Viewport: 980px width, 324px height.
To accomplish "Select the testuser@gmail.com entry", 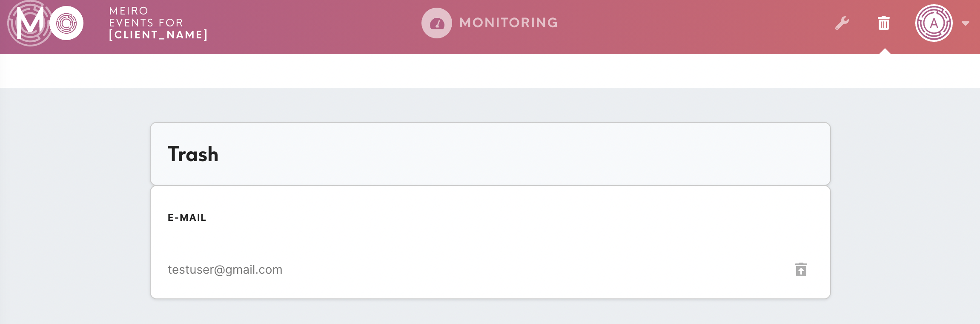I will (x=225, y=269).
